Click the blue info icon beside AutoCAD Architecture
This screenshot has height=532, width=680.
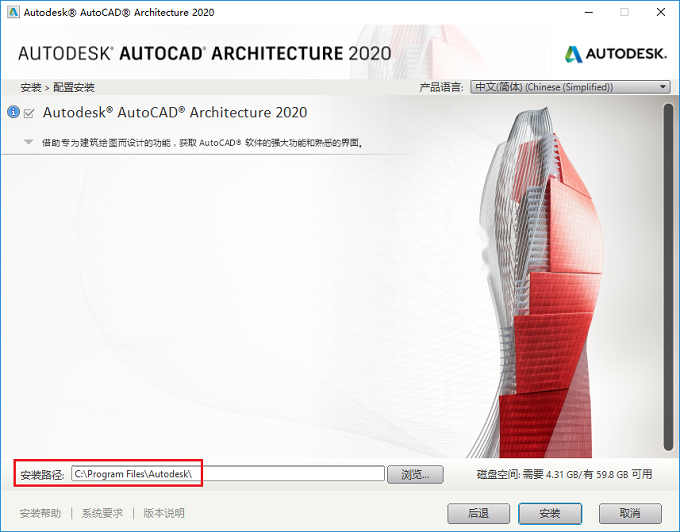[x=13, y=112]
